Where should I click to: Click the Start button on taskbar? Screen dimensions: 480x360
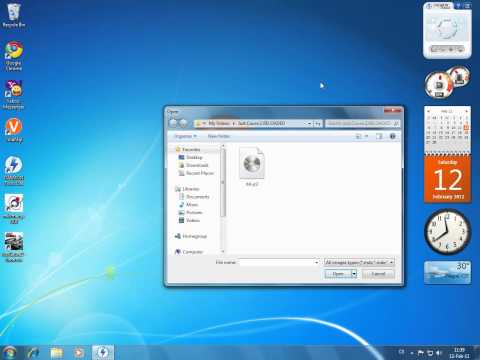9,353
